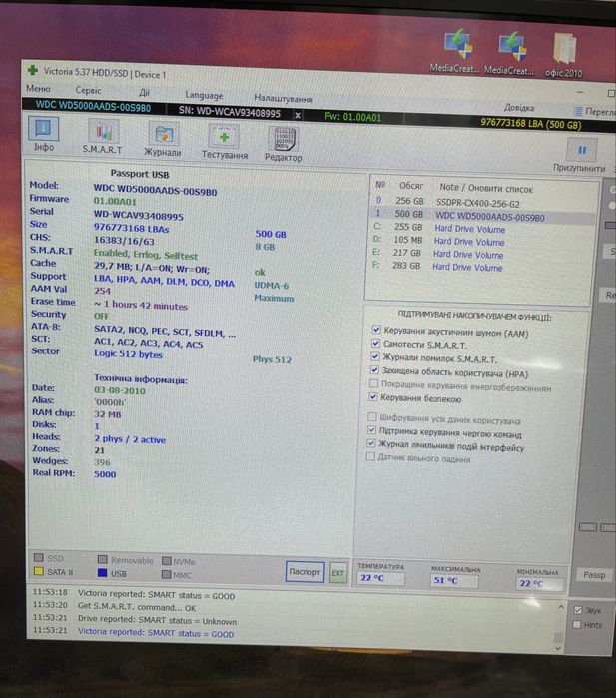The height and width of the screenshot is (698, 616).
Task: Toggle Покращене керування енергозбереженням checkbox
Action: click(374, 383)
